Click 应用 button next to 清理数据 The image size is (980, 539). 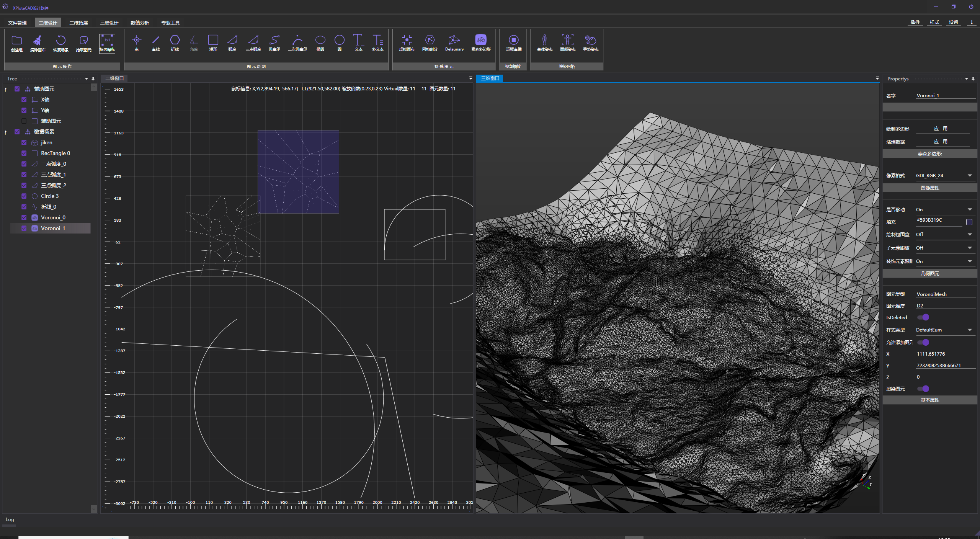tap(941, 142)
